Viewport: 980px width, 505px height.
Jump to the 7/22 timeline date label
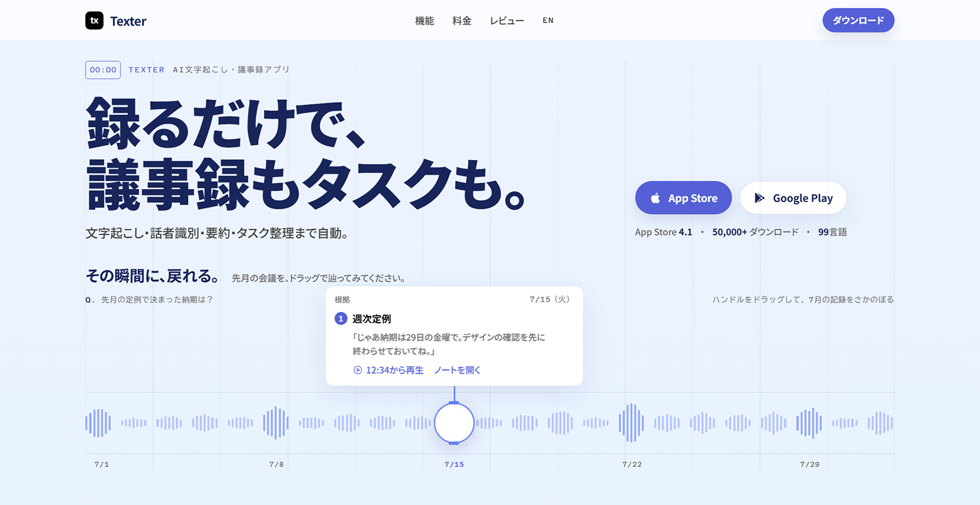tap(632, 465)
